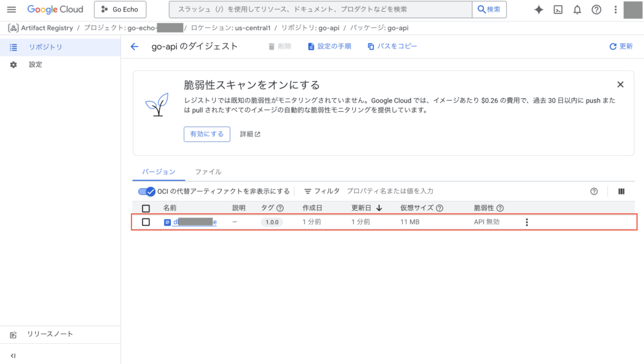Open the row's three-dot actions menu
644x364 pixels.
(x=527, y=222)
